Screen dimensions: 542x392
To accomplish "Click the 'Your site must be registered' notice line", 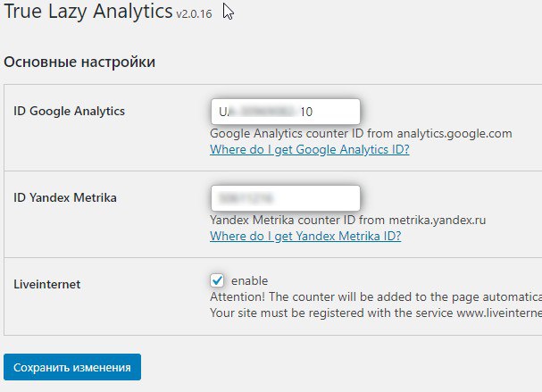I will click(376, 313).
